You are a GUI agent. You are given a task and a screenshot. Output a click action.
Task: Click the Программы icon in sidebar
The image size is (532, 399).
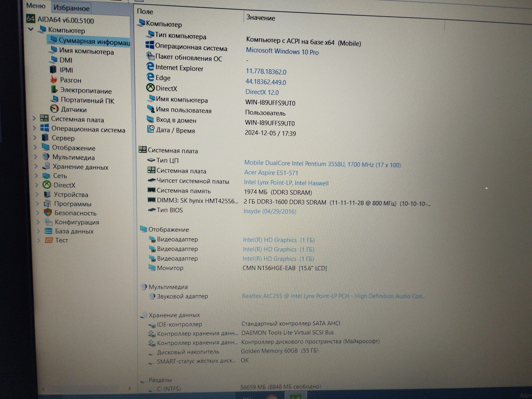click(x=47, y=203)
